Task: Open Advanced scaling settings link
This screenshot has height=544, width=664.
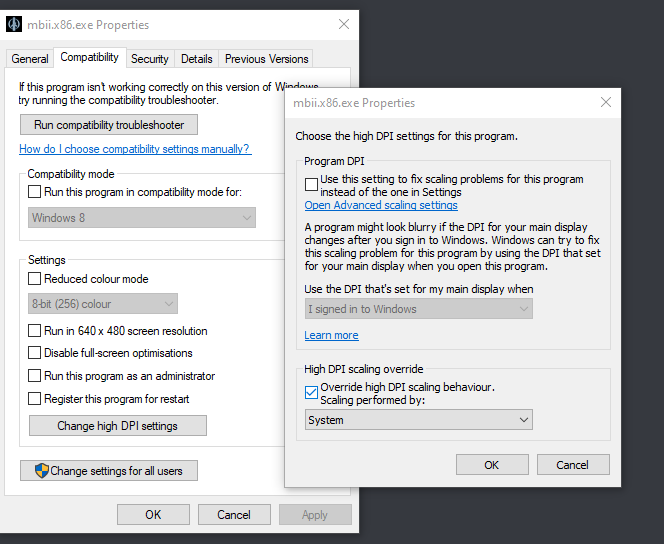Action: (381, 206)
